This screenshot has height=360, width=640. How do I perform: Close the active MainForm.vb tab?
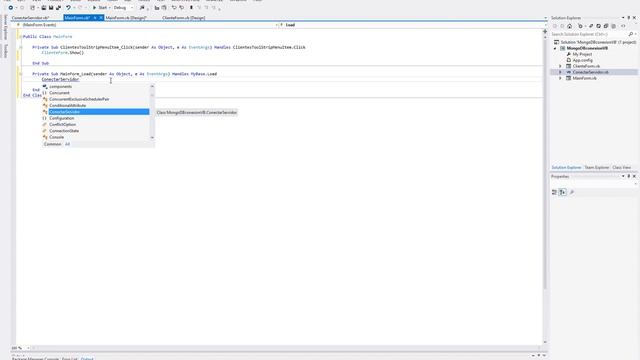(101, 18)
